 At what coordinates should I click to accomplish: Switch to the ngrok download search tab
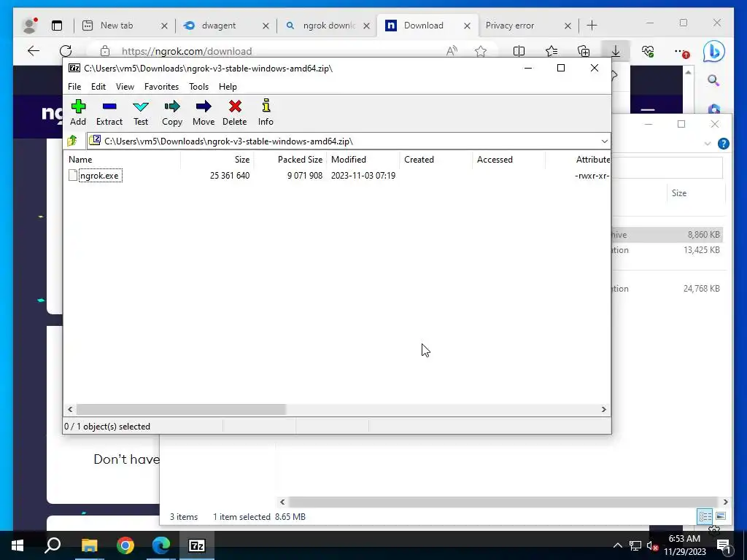(x=328, y=26)
